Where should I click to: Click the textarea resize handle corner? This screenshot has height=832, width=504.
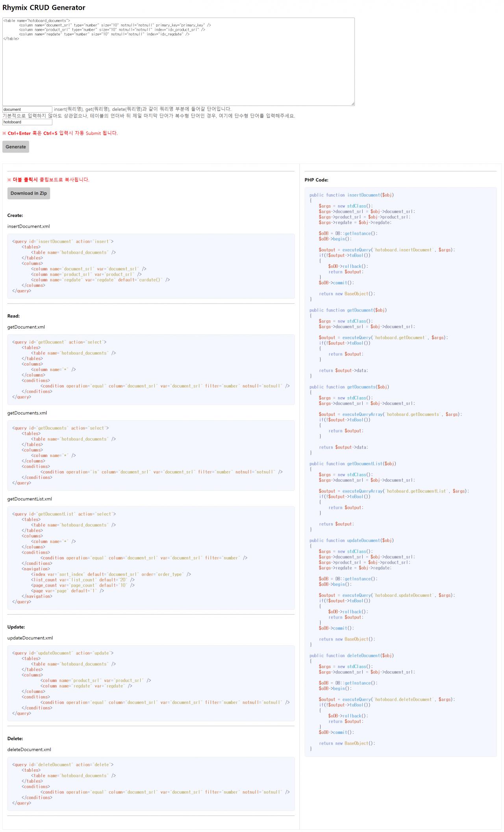[352, 104]
